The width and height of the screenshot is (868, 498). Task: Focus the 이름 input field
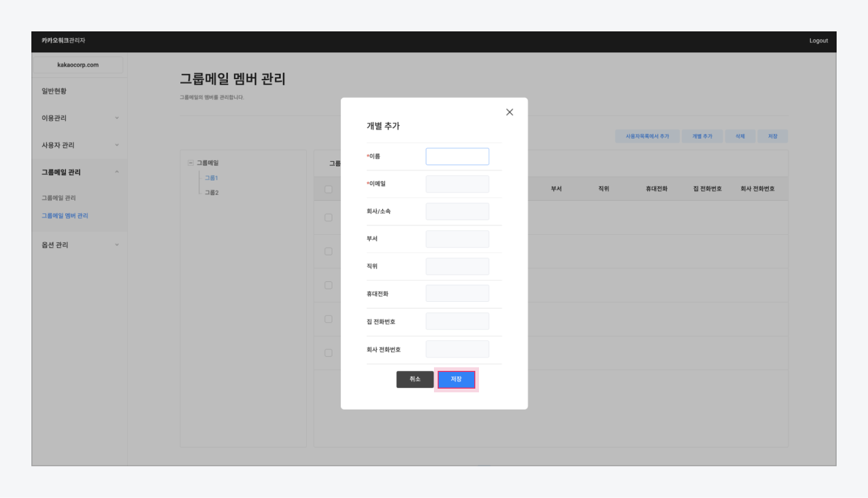[x=457, y=156]
